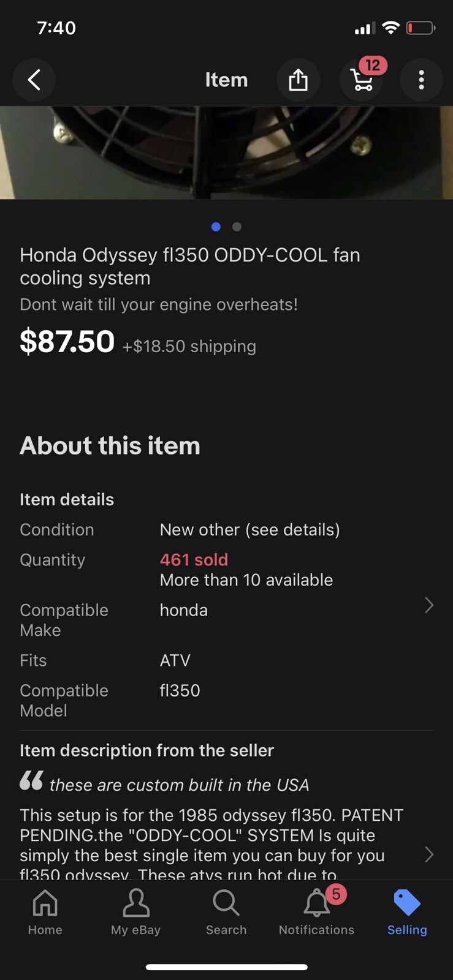
Task: Tap the Item title in the header
Action: pos(226,80)
